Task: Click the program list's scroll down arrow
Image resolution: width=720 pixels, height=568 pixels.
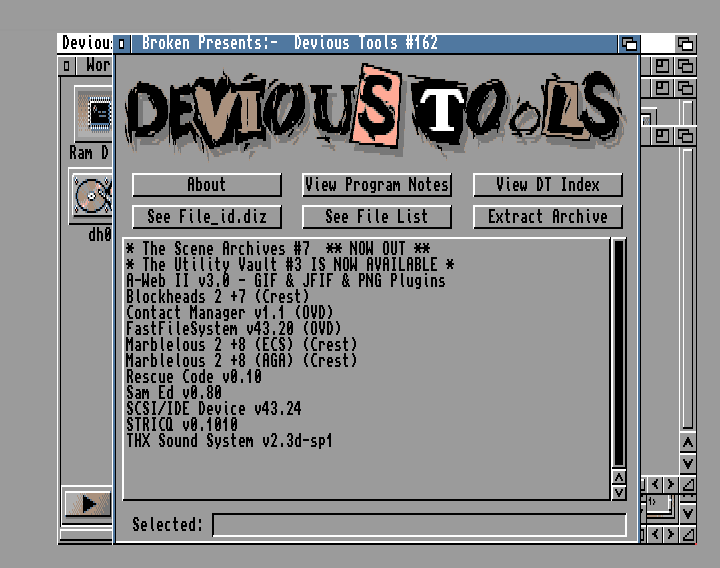Action: click(x=618, y=492)
